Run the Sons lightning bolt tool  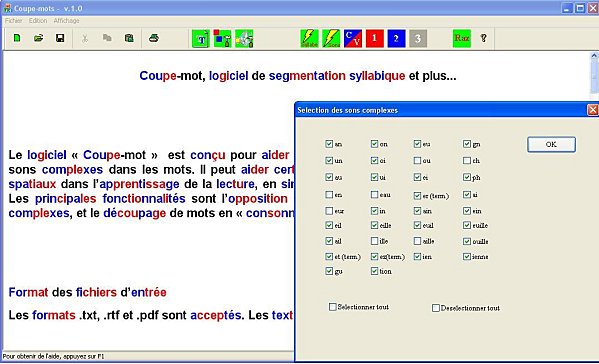(x=331, y=39)
